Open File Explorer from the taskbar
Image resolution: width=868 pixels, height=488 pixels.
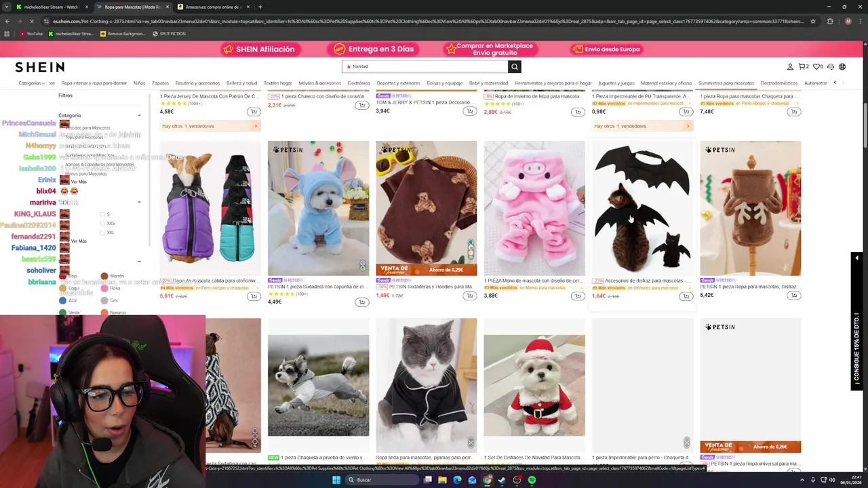[442, 480]
